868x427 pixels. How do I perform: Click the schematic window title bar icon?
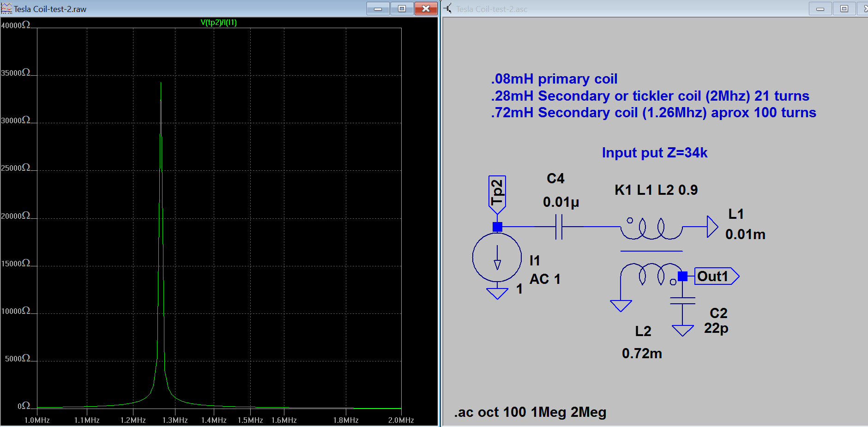tap(448, 8)
